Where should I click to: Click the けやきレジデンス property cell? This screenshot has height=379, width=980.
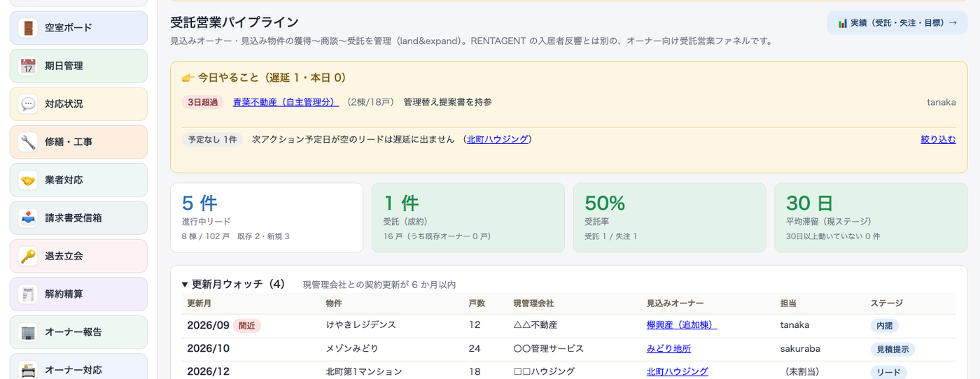pos(361,325)
